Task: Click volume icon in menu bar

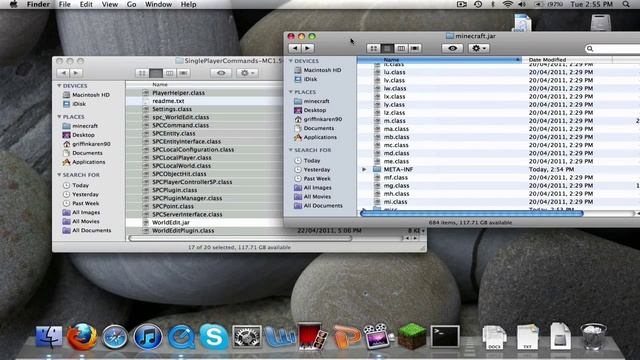Action: 522,4
